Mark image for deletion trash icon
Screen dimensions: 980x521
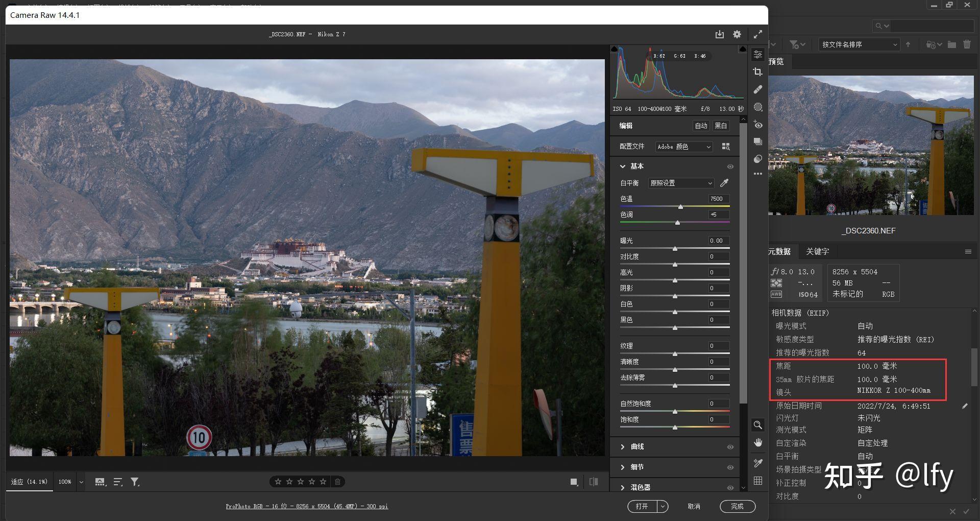337,482
